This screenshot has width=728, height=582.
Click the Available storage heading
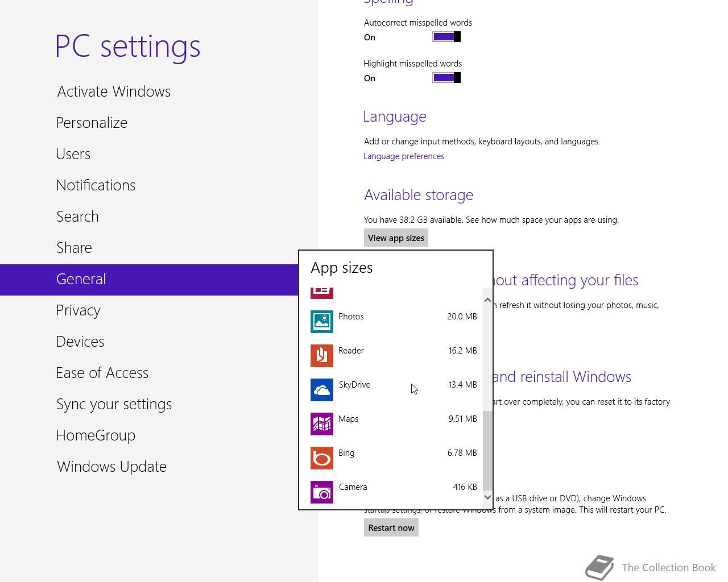(419, 195)
